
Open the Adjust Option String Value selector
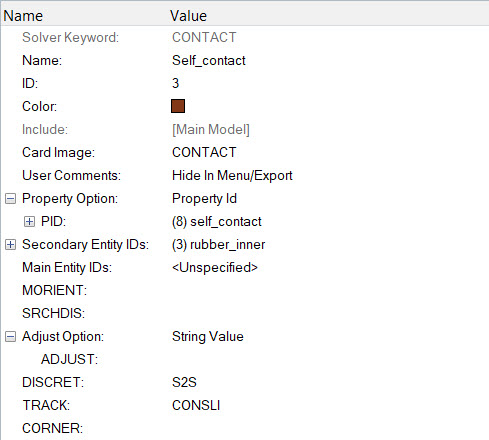(x=208, y=337)
